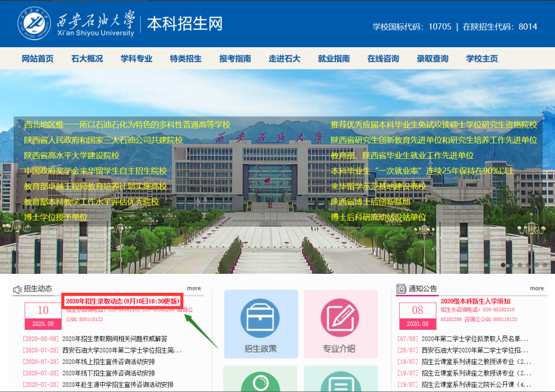Image resolution: width=555 pixels, height=392 pixels.
Task: Open more link in 招生动态 section
Action: click(x=194, y=288)
